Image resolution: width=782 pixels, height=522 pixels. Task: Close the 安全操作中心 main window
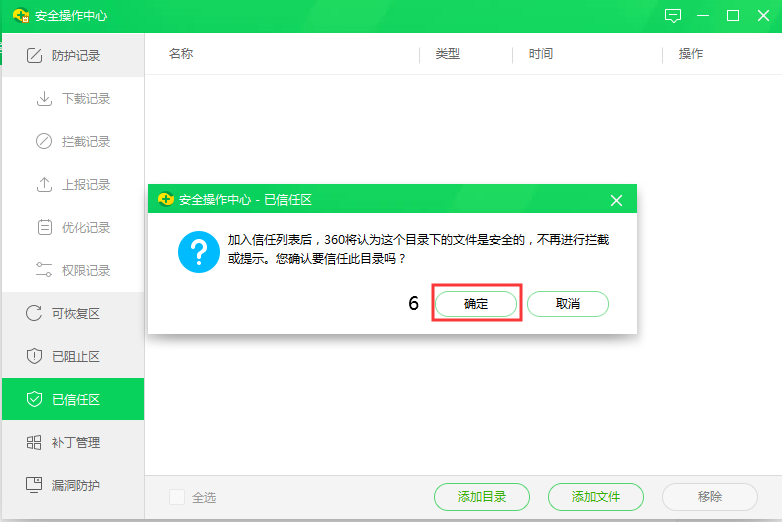pyautogui.click(x=763, y=16)
